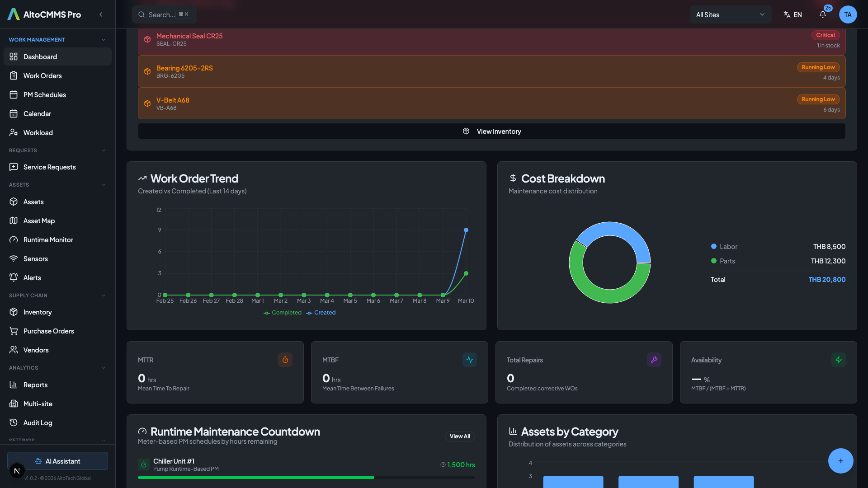Collapse the Work Management section
This screenshot has height=488, width=868.
coord(104,40)
